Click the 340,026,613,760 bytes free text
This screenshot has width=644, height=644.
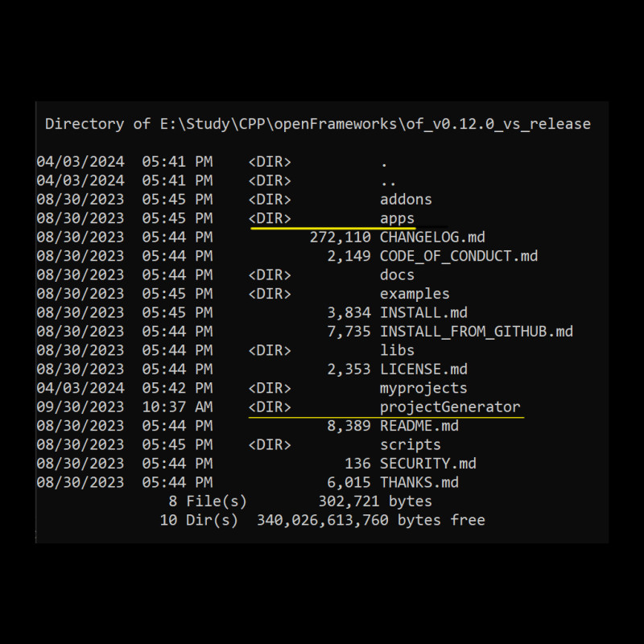371,520
